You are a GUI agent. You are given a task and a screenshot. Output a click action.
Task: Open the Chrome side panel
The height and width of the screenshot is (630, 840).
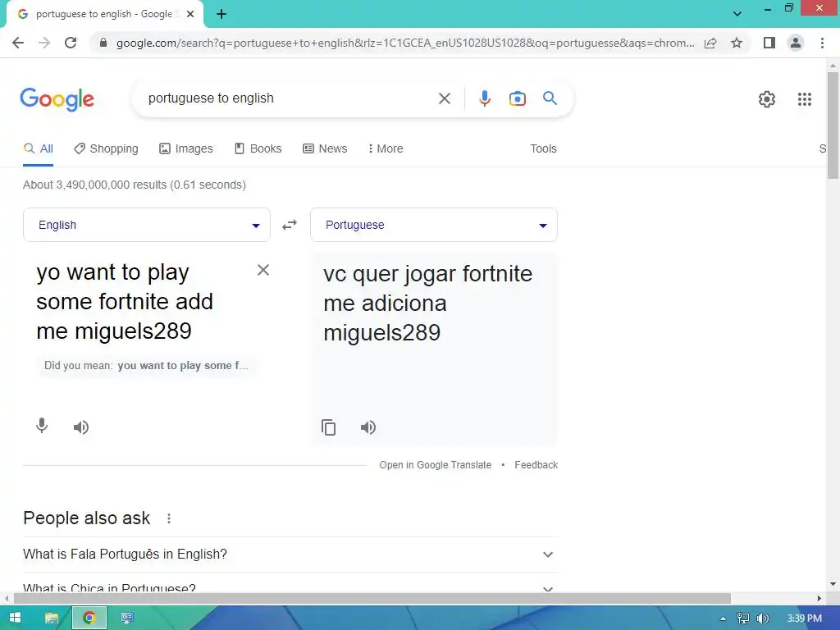click(769, 43)
